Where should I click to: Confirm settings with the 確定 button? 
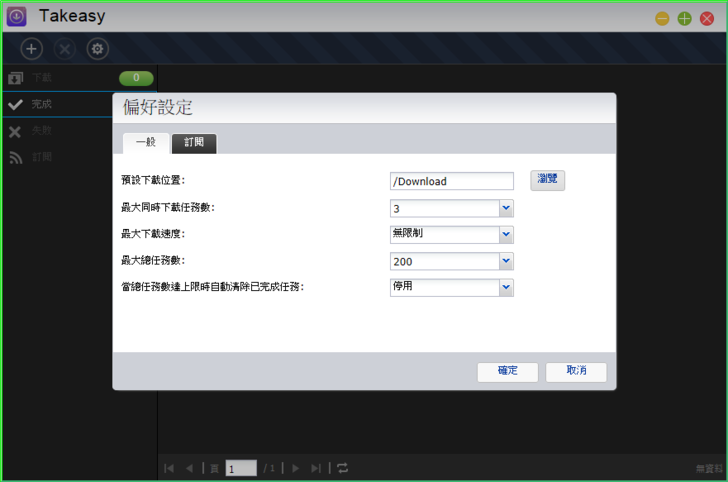507,372
